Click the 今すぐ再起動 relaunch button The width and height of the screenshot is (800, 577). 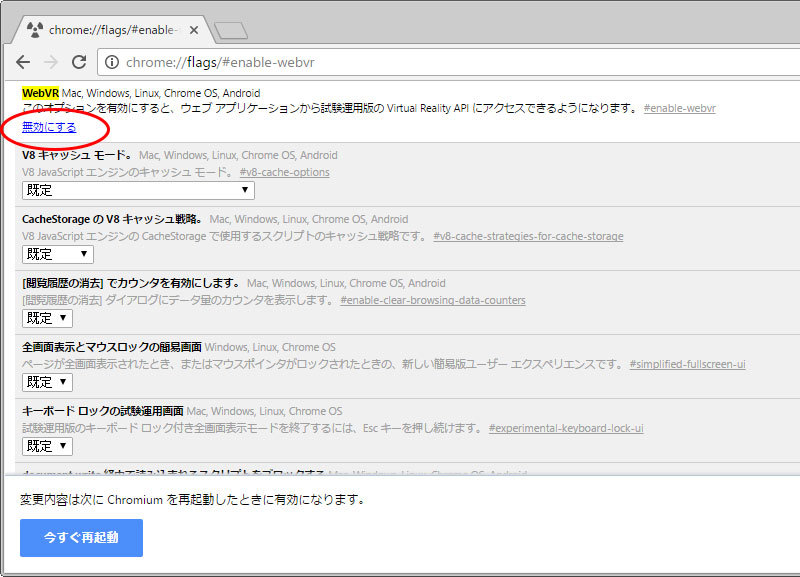(x=81, y=538)
